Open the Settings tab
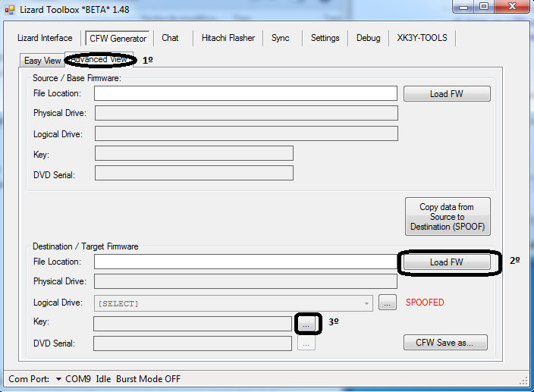Viewport: 534px width, 392px height. (x=325, y=38)
